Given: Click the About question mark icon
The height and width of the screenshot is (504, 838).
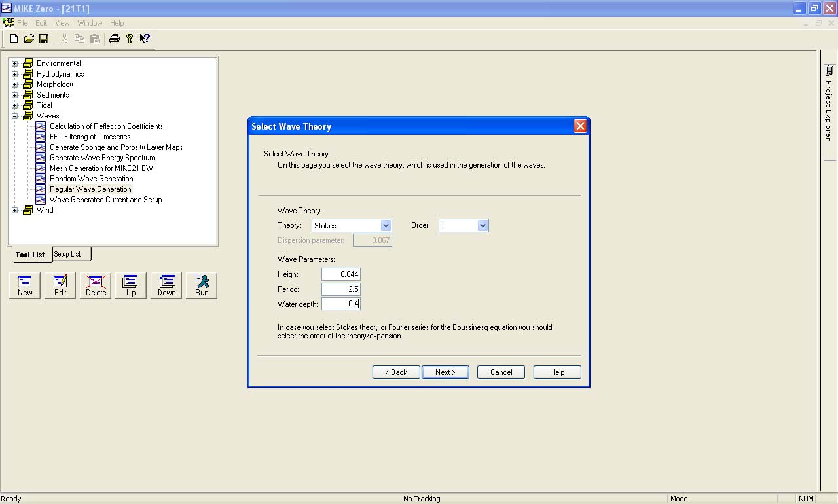Looking at the screenshot, I should (130, 39).
